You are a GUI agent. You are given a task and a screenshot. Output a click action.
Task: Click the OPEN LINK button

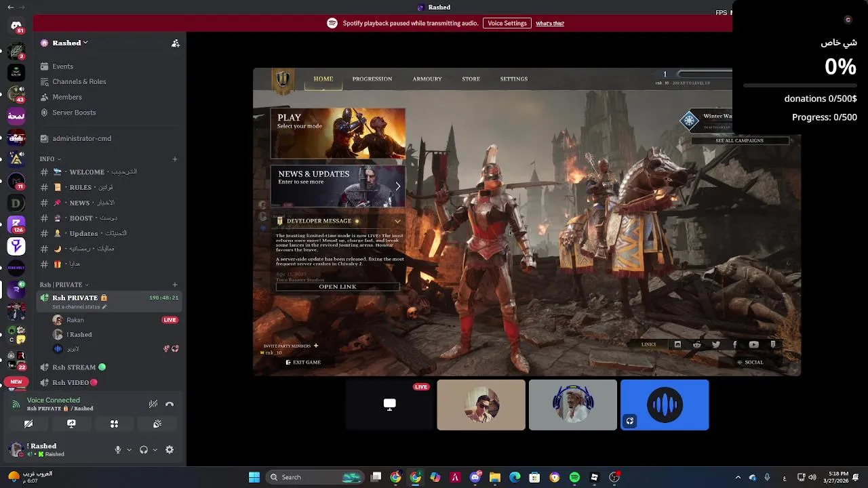tap(338, 287)
